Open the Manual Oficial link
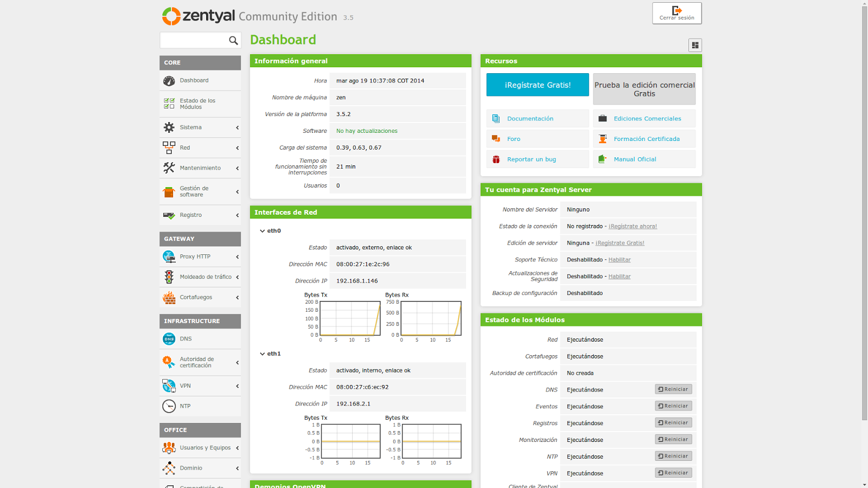 pos(635,159)
